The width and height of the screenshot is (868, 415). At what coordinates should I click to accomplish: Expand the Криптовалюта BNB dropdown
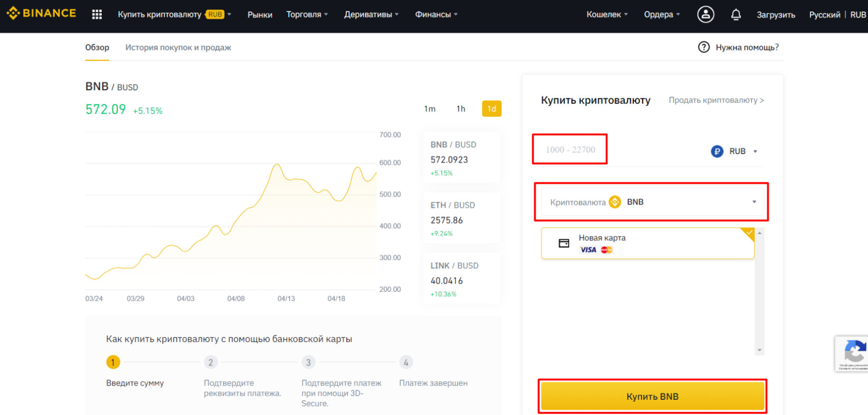754,202
